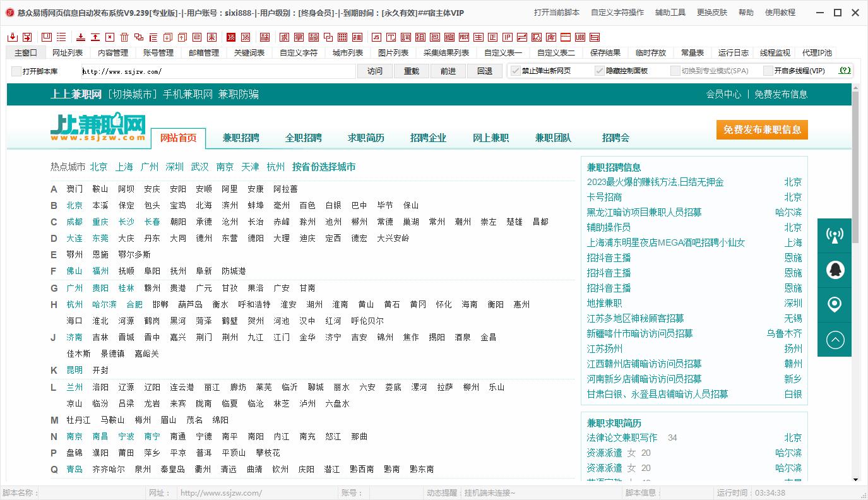This screenshot has width=868, height=500.
Task: Click the IP toolbar icon
Action: 508,37
